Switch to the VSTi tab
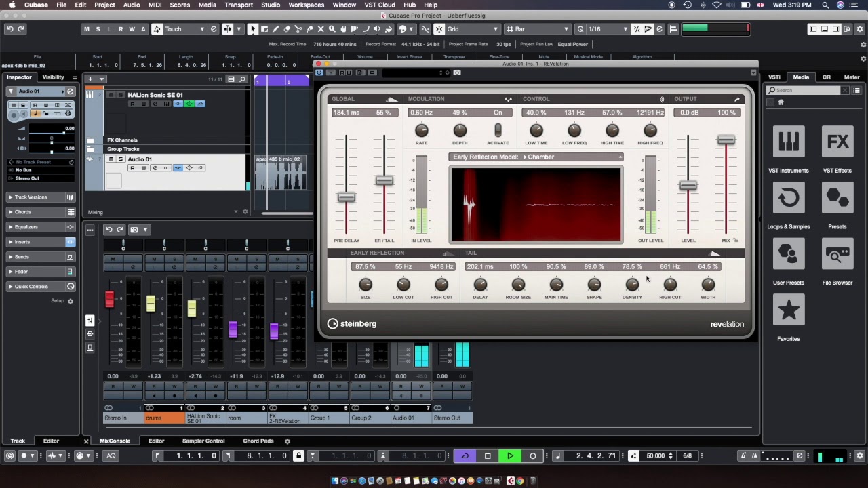This screenshot has height=488, width=868. coord(774,77)
